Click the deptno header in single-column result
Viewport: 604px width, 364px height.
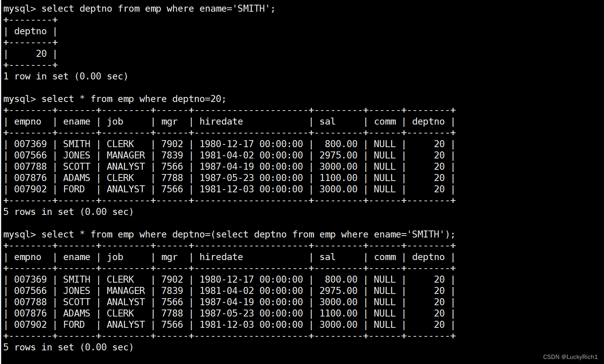tap(30, 31)
